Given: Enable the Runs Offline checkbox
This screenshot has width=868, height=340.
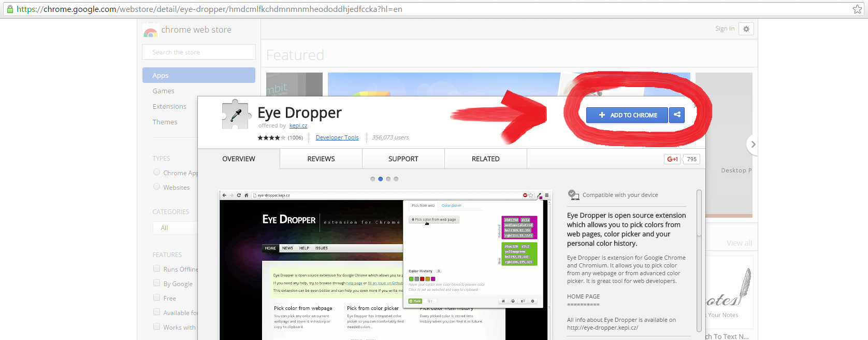Looking at the screenshot, I should (x=156, y=268).
